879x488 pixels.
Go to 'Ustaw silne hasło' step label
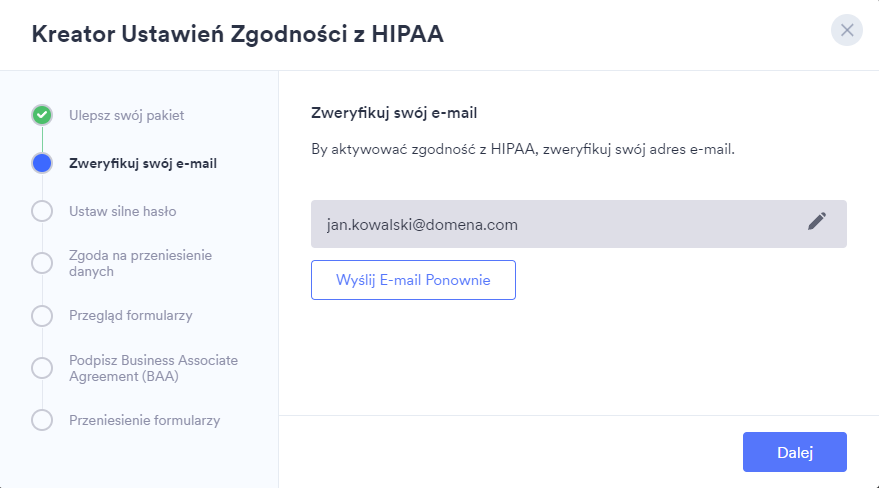click(x=123, y=211)
